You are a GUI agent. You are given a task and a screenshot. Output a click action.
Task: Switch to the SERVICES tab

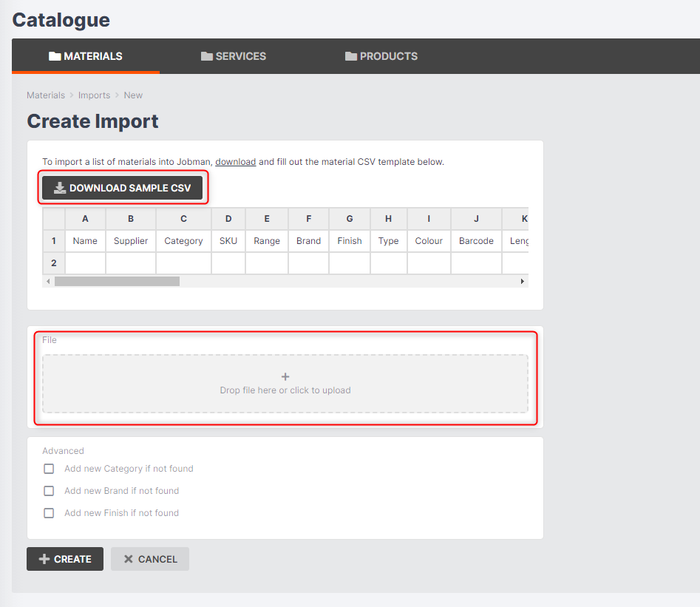[234, 55]
